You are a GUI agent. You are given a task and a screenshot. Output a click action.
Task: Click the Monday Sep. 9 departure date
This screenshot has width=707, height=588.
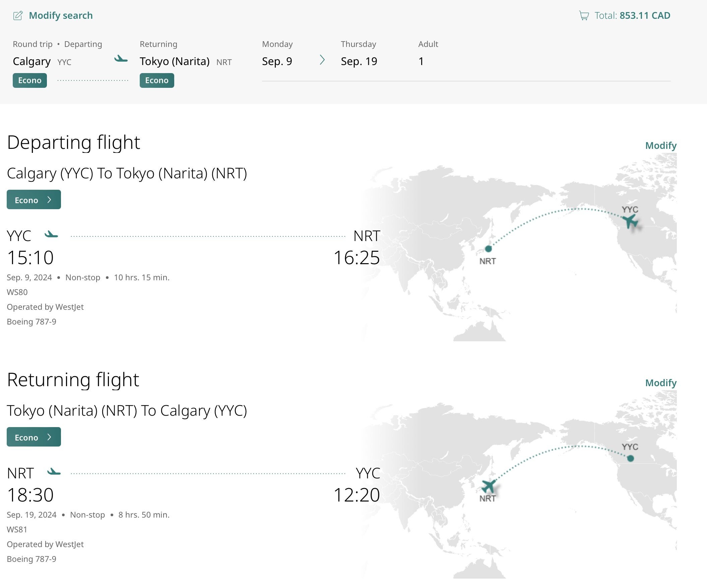pos(277,61)
